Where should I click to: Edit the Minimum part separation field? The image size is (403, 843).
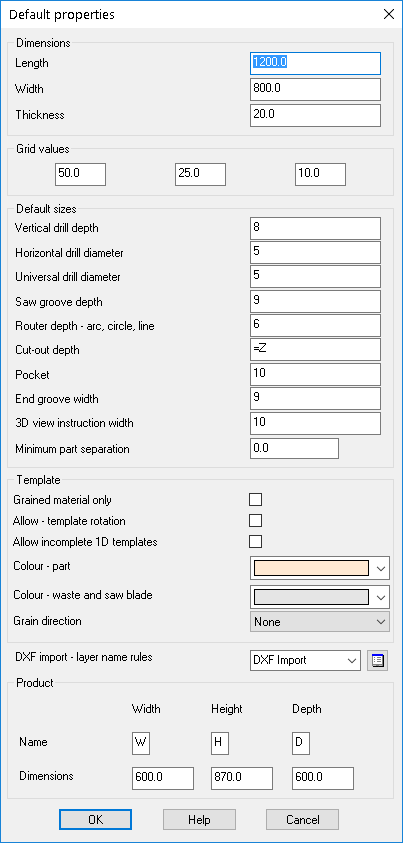click(x=294, y=448)
